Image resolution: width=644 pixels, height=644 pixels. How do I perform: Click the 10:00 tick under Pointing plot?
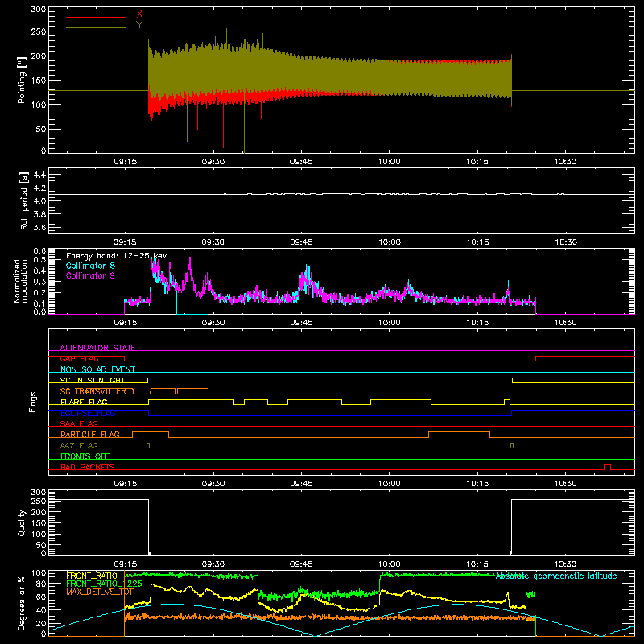point(389,162)
